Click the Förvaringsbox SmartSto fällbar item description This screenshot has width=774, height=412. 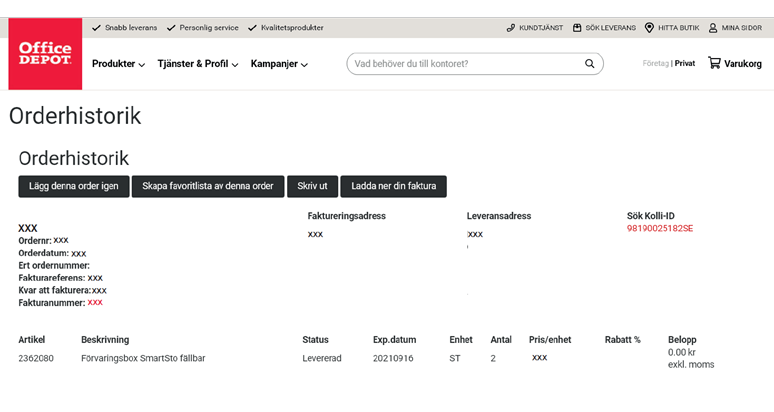click(143, 358)
